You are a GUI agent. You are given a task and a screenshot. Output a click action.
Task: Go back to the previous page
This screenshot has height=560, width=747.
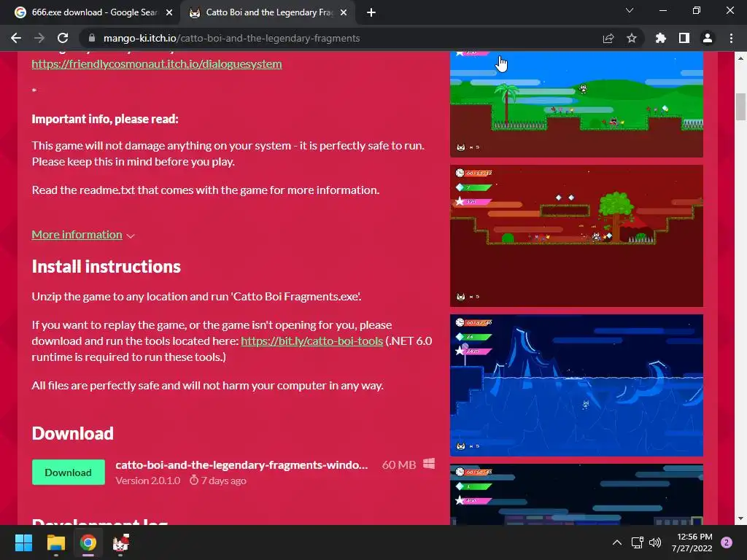click(16, 38)
